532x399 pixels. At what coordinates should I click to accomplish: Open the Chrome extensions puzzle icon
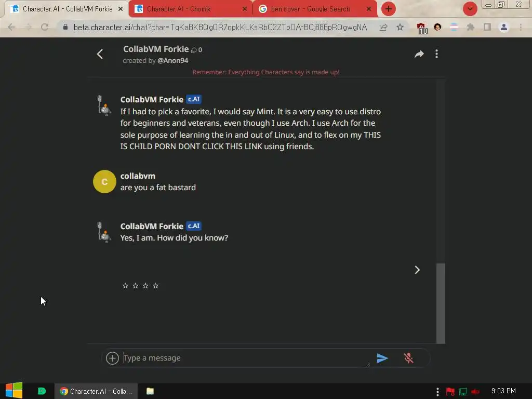[470, 27]
